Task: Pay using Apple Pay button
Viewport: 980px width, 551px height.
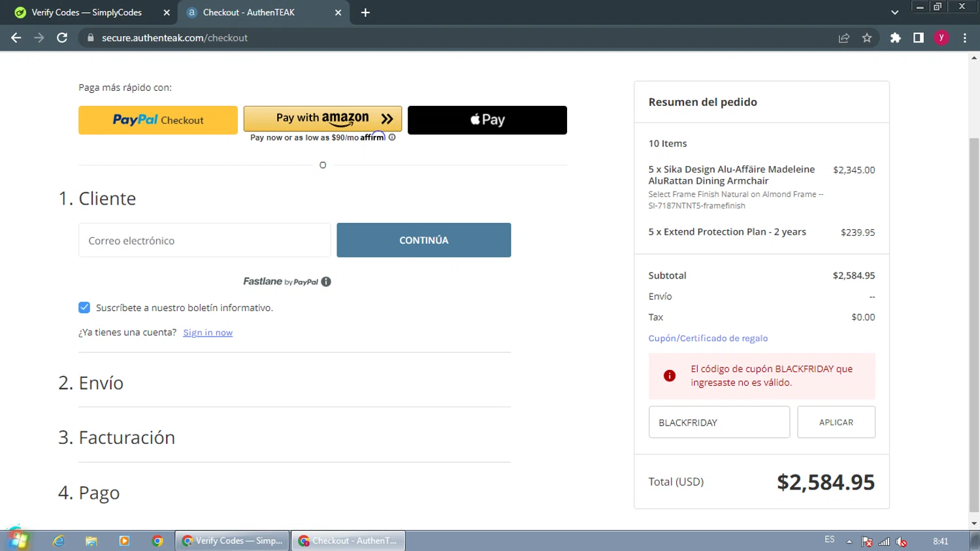Action: (x=487, y=120)
